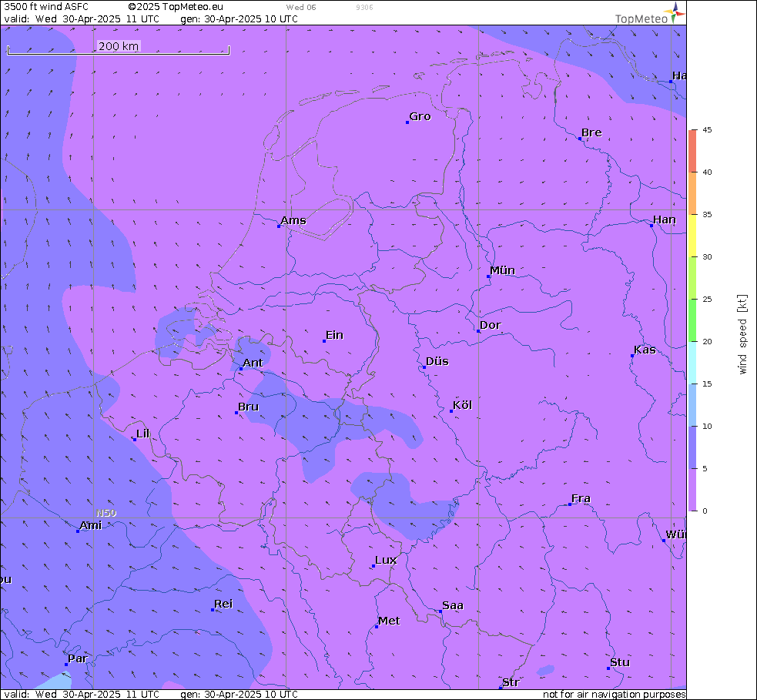Click the "N50" latitude line label

pos(106,513)
